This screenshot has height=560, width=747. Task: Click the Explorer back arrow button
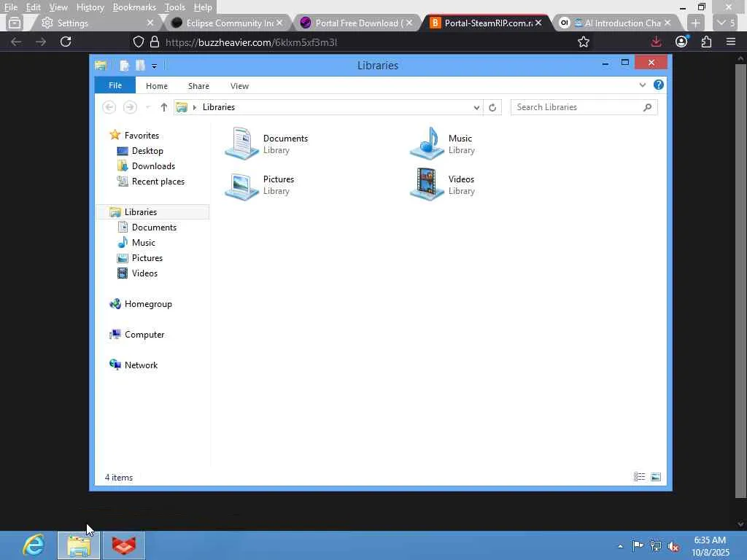[109, 107]
